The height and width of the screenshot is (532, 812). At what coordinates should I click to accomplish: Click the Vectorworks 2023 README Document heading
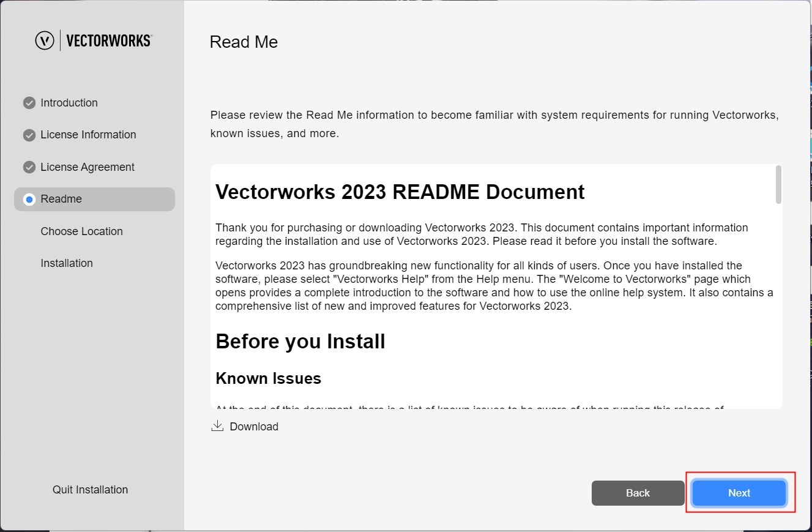click(x=400, y=192)
